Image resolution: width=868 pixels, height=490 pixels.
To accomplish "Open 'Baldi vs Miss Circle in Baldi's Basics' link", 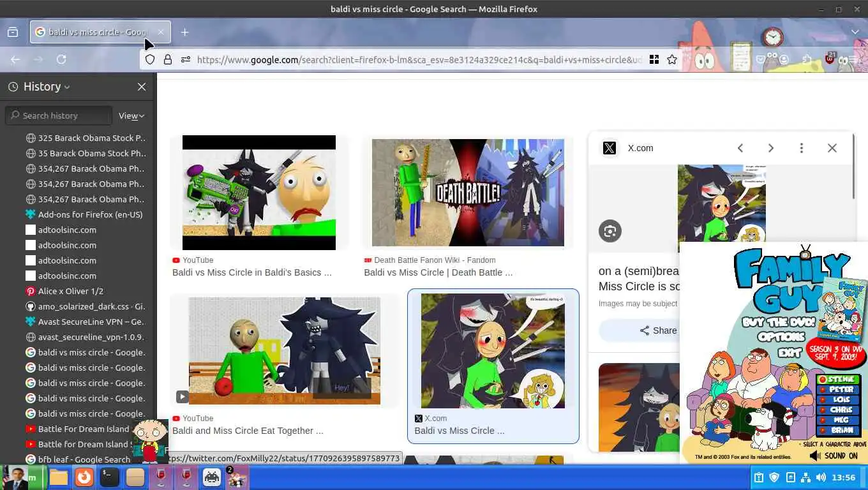I will [251, 272].
